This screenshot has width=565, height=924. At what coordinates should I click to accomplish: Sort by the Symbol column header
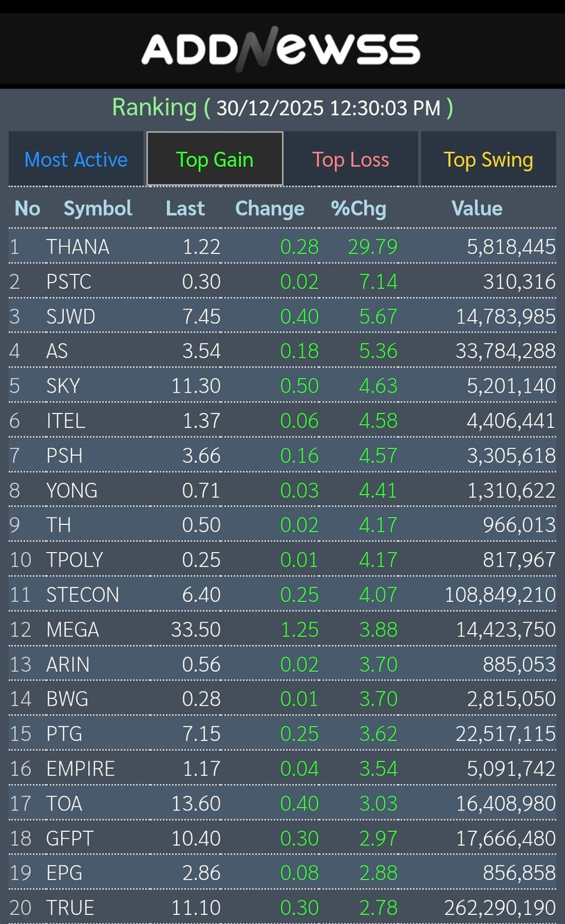click(x=98, y=208)
